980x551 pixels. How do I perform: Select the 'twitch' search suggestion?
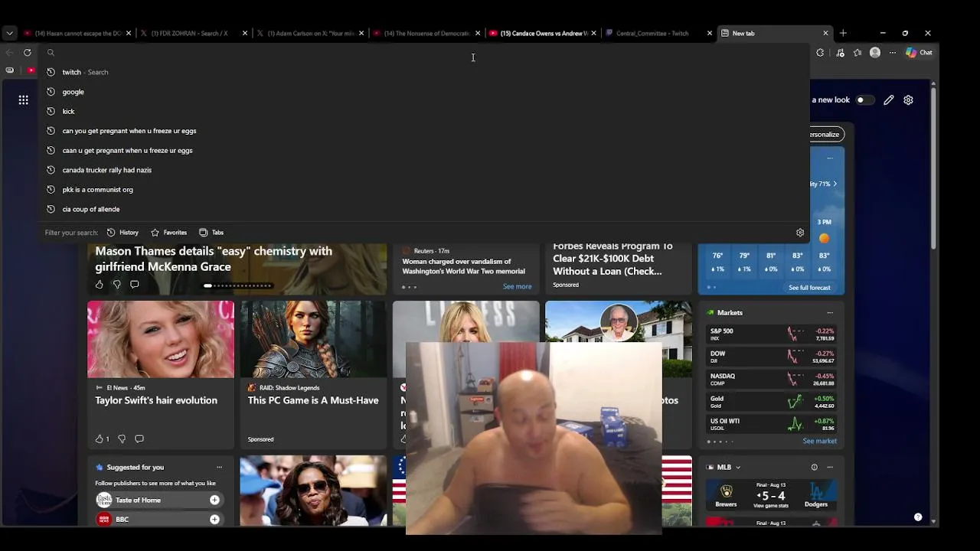tap(425, 72)
